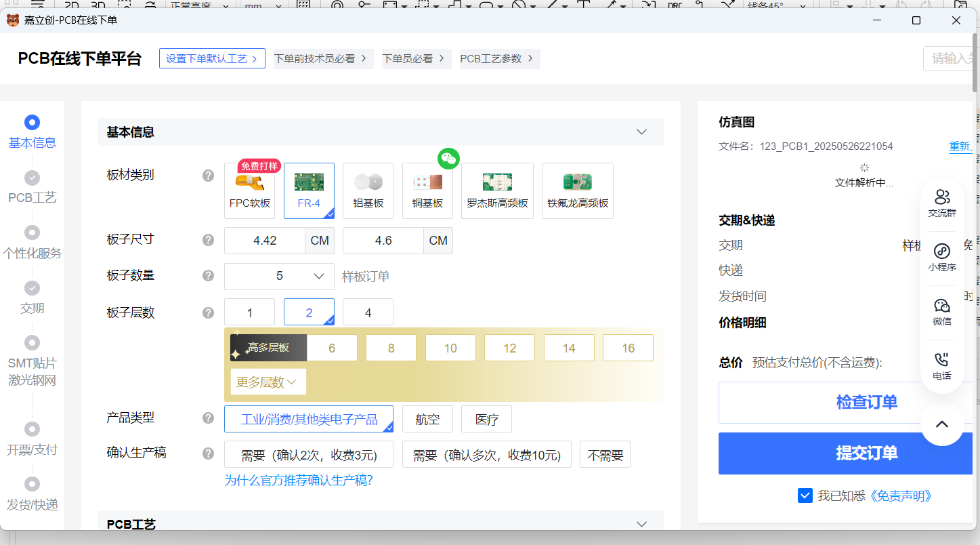Click the back-to-top arrow circle

pos(942,424)
